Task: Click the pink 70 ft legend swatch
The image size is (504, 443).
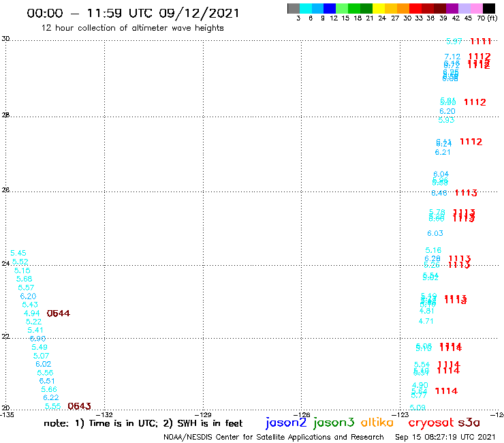Action: tap(476, 8)
